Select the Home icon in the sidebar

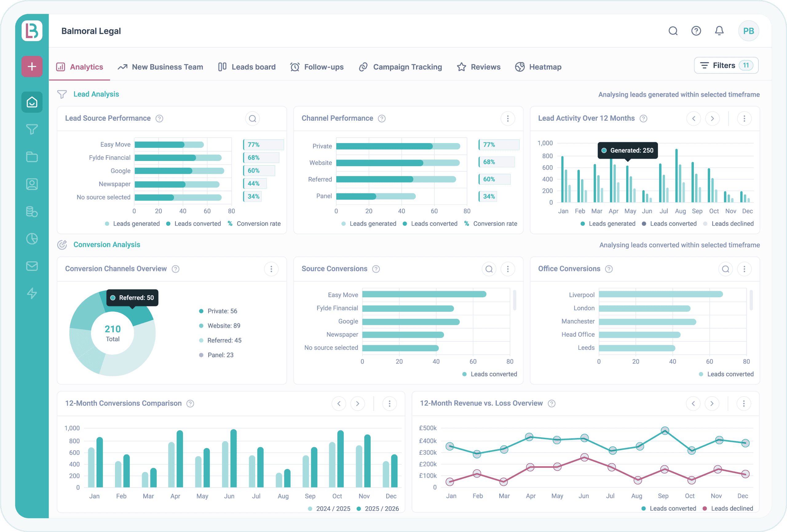[31, 102]
